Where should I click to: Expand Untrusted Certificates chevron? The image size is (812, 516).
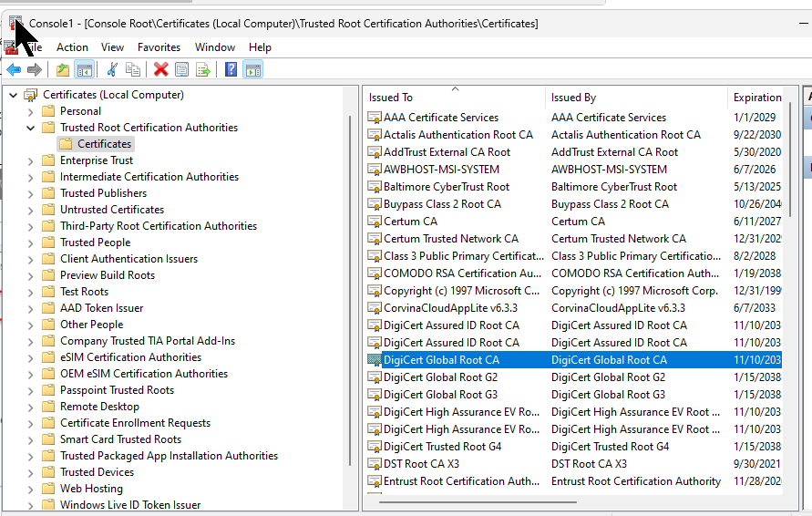coord(31,211)
